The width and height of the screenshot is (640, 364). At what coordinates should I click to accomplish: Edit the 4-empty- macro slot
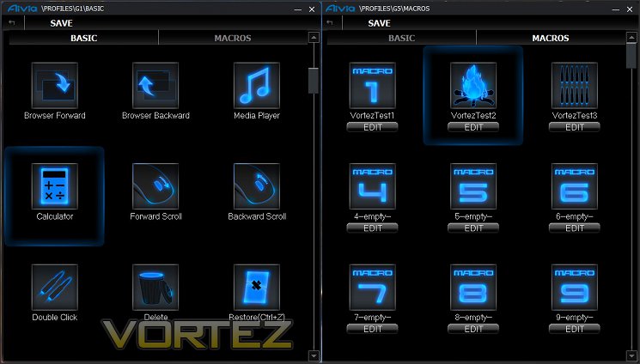pos(372,228)
